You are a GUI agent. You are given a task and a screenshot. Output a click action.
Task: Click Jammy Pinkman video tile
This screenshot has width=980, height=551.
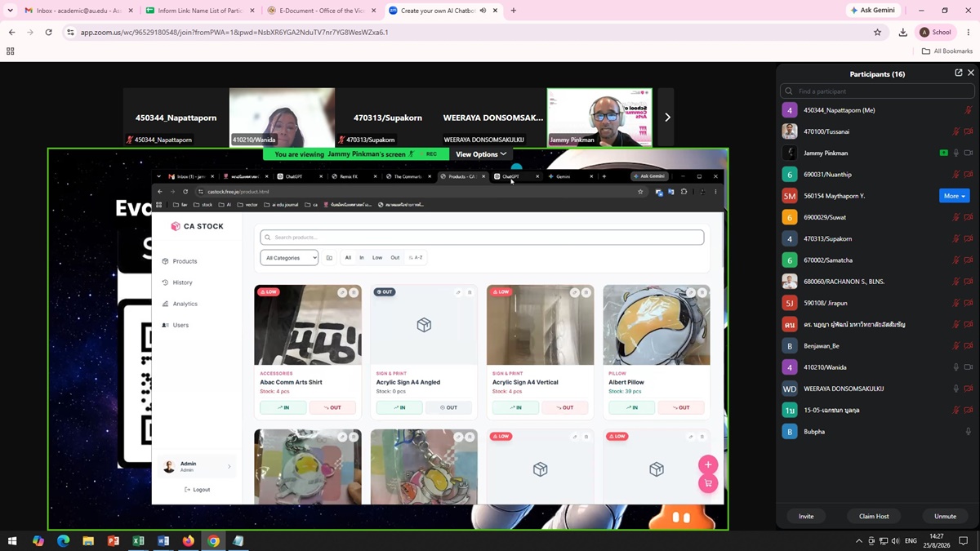pyautogui.click(x=600, y=118)
